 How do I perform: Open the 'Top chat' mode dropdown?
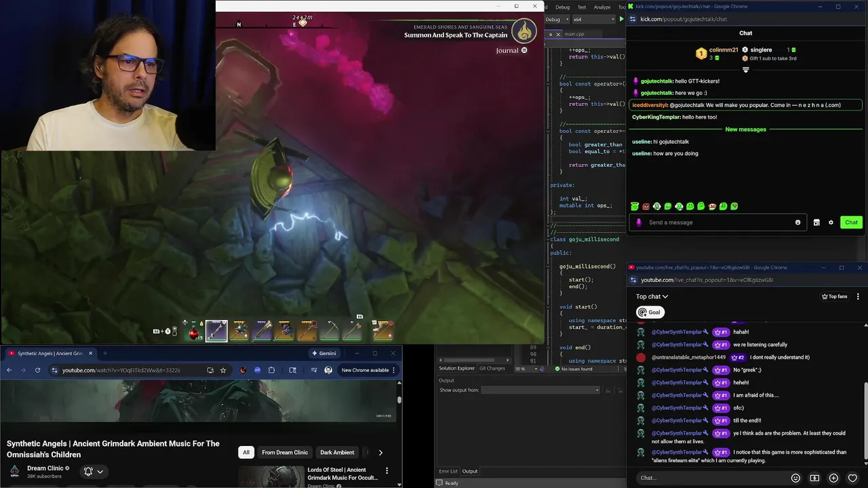click(652, 296)
